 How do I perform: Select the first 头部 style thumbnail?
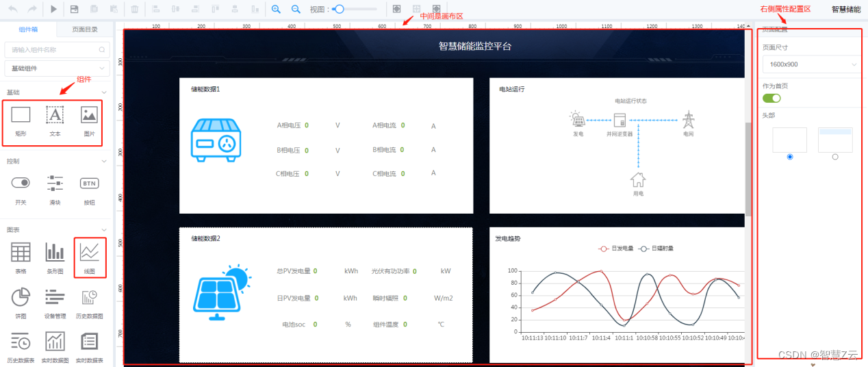pyautogui.click(x=789, y=140)
